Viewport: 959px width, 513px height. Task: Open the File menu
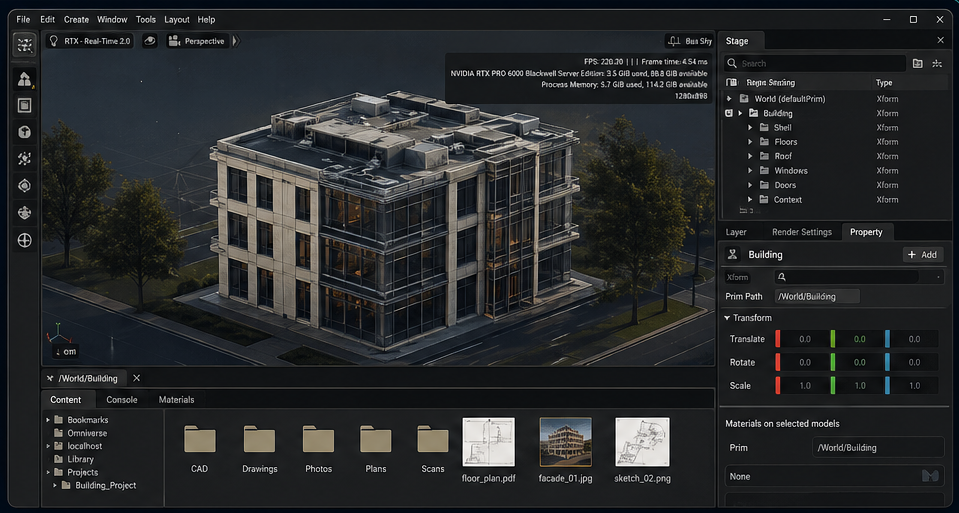click(x=23, y=19)
